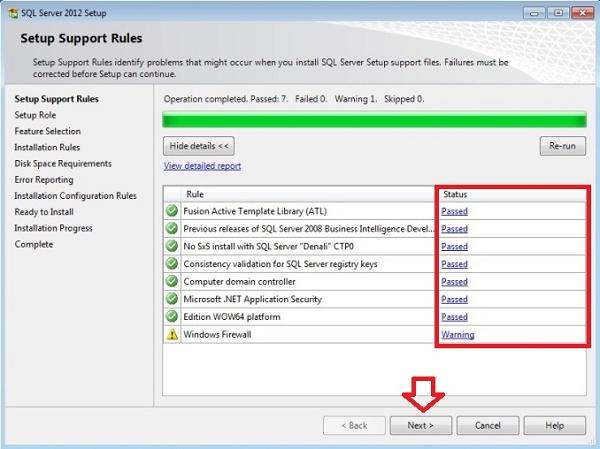This screenshot has height=449, width=600.
Task: Click the Status column header
Action: tap(455, 194)
